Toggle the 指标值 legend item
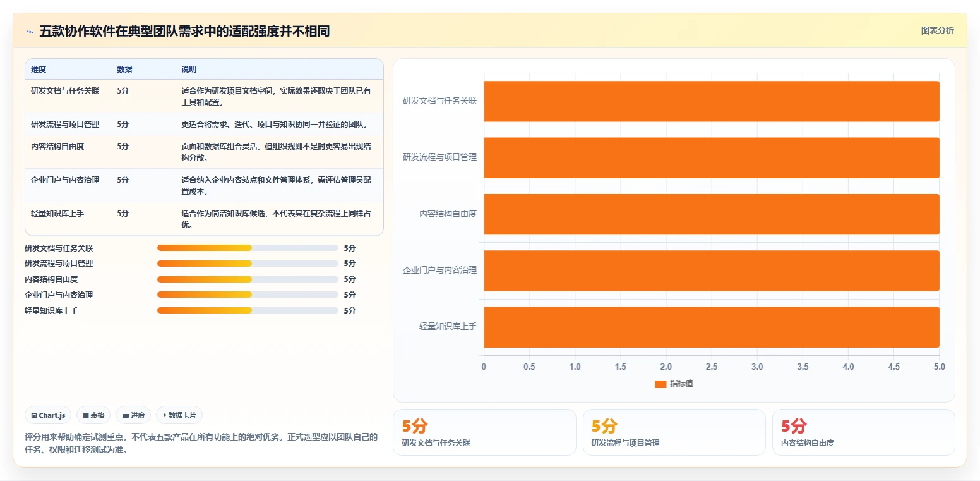This screenshot has height=481, width=980. pyautogui.click(x=674, y=384)
